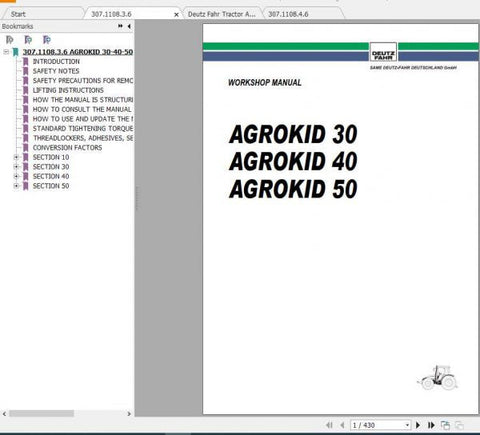This screenshot has height=435, width=480.
Task: Click the AGROKID 50 title text
Action: [x=293, y=189]
